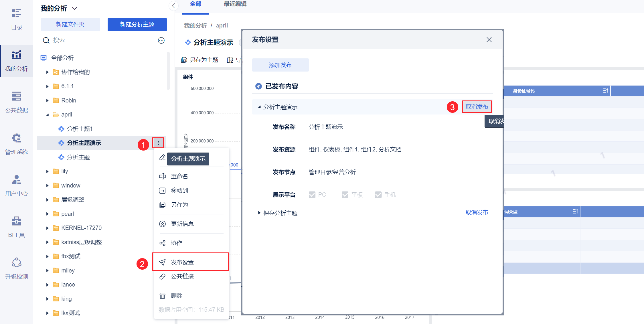Screen dimensions: 644x324
Task: Select 发布设置 in context menu
Action: coord(182,262)
